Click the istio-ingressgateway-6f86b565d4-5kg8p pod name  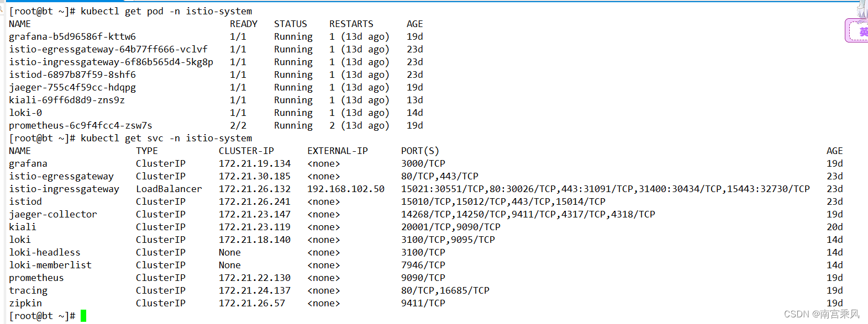[111, 62]
